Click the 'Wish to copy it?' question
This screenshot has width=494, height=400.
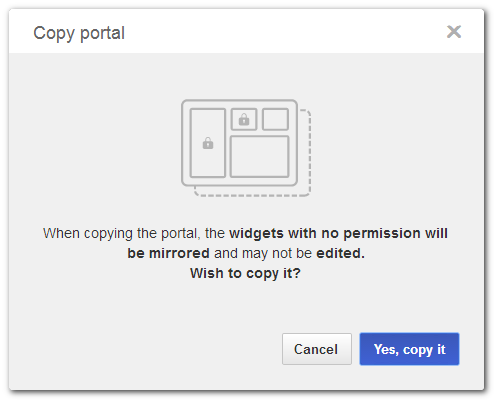tap(245, 273)
